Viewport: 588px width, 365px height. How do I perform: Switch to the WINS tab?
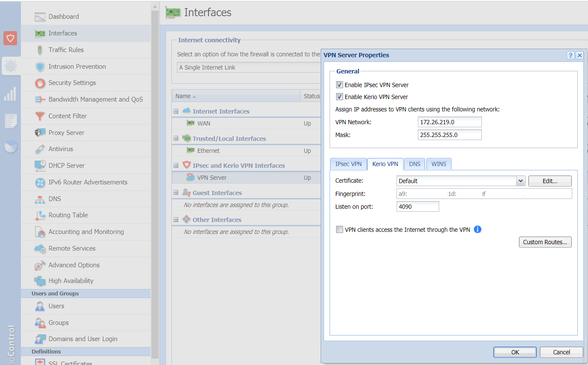439,164
